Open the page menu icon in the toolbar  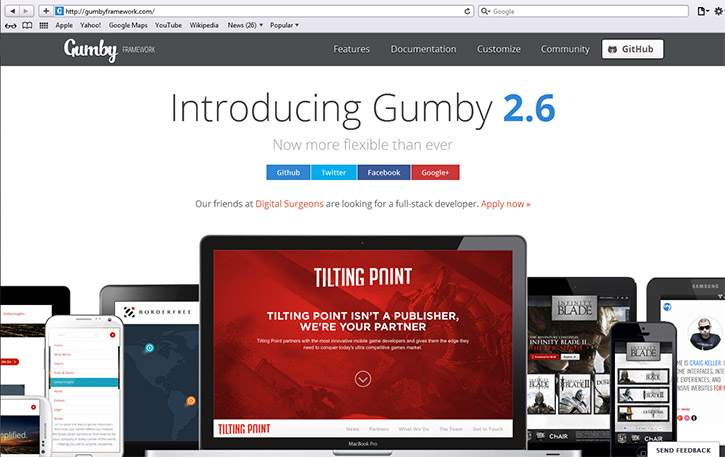(x=702, y=11)
